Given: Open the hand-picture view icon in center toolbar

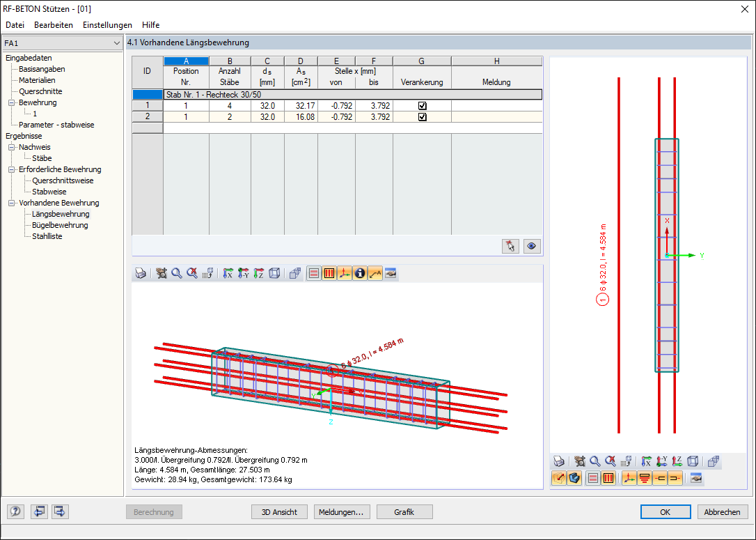Looking at the screenshot, I should click(391, 274).
